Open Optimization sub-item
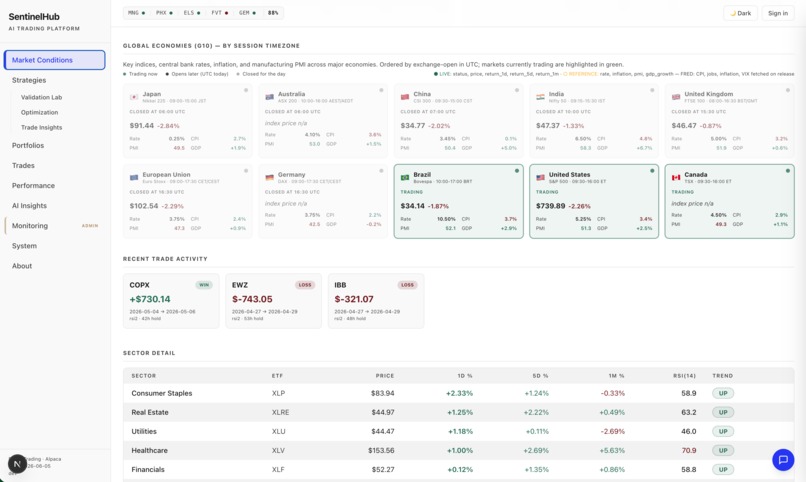806x482 pixels. (39, 112)
